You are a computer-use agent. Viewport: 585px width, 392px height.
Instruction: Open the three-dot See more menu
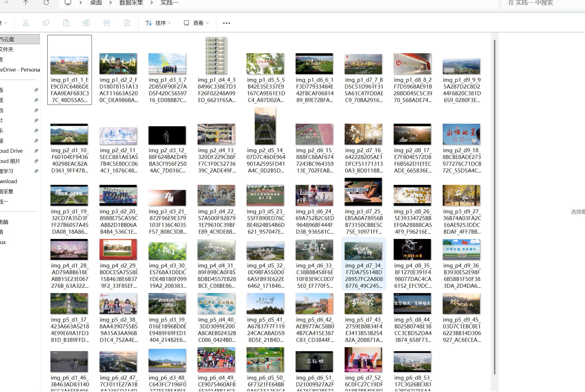226,23
